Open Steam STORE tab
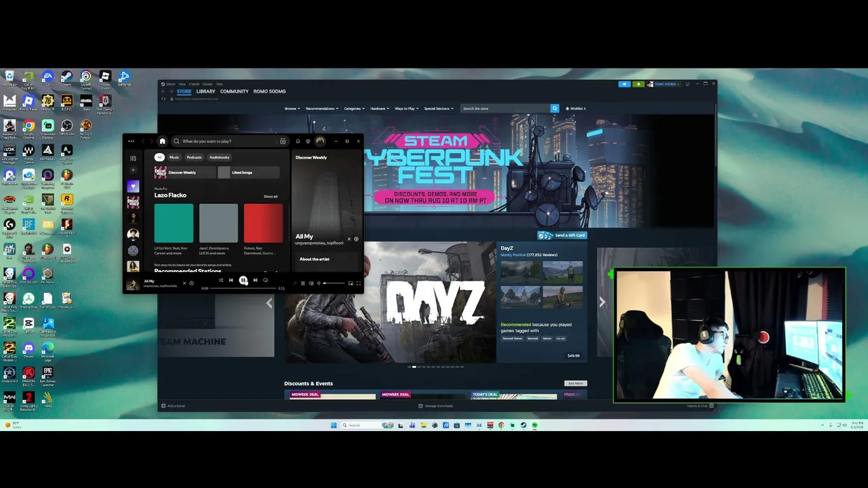 184,91
